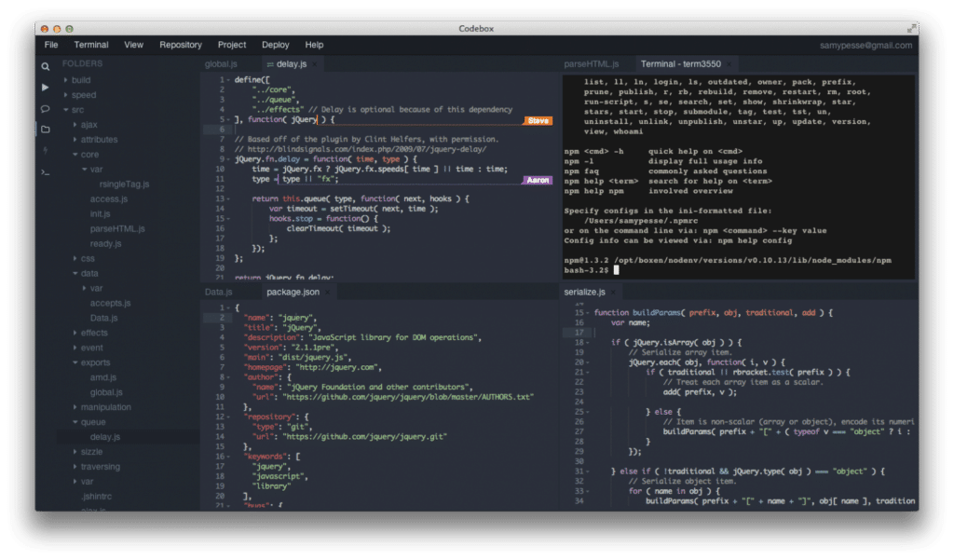Open the Deploy menu
The height and width of the screenshot is (560, 954).
point(276,44)
